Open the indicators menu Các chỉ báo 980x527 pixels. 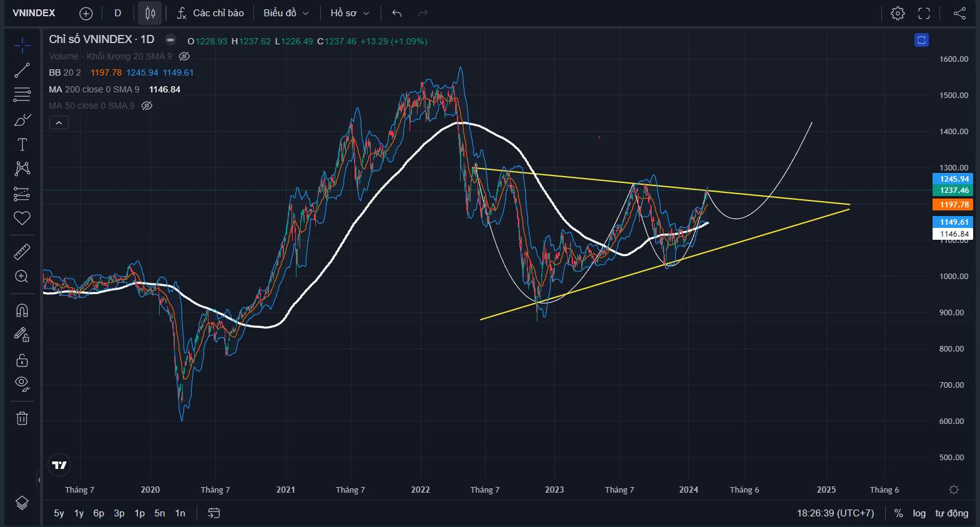point(210,13)
